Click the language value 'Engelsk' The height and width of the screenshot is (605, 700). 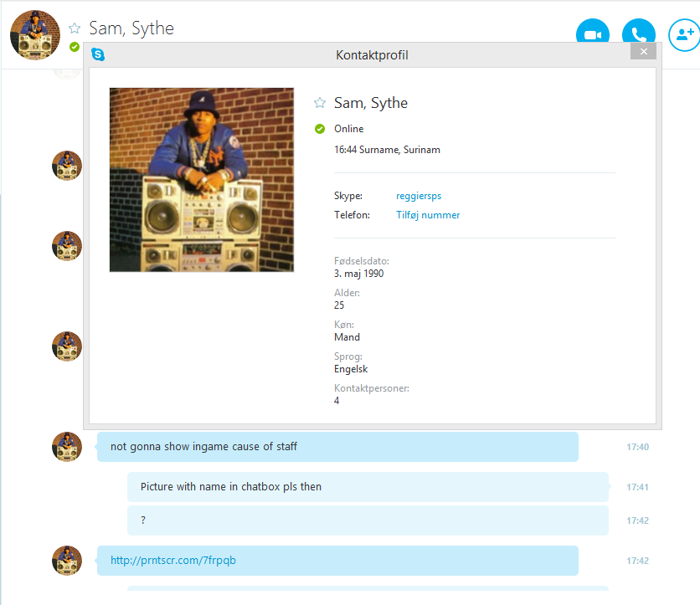tap(351, 369)
